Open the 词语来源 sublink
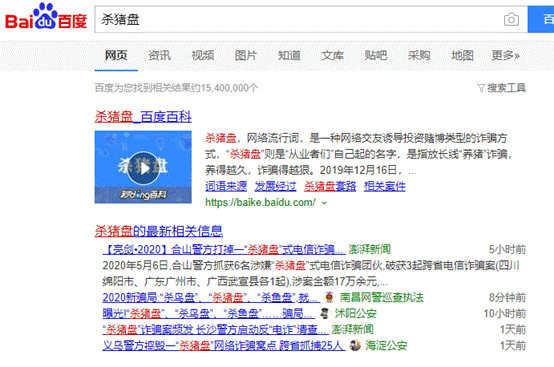Image resolution: width=554 pixels, height=367 pixels. click(226, 186)
